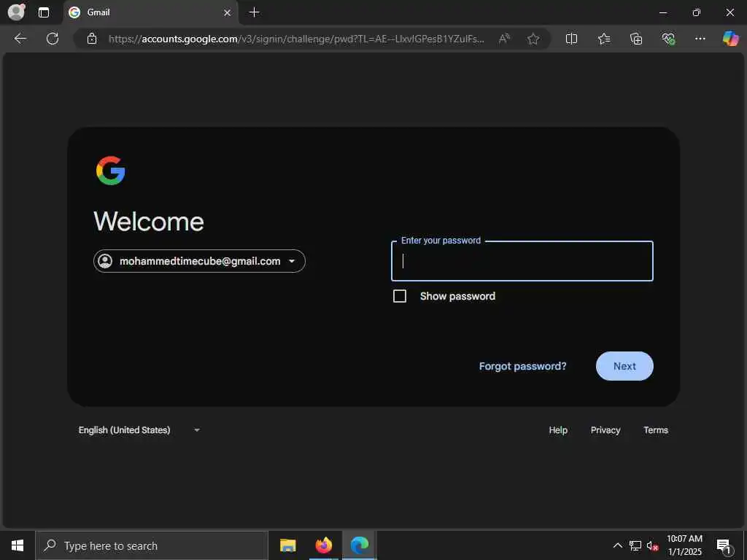Open Copilot sidebar icon
Screen dimensions: 747x560
tap(730, 39)
